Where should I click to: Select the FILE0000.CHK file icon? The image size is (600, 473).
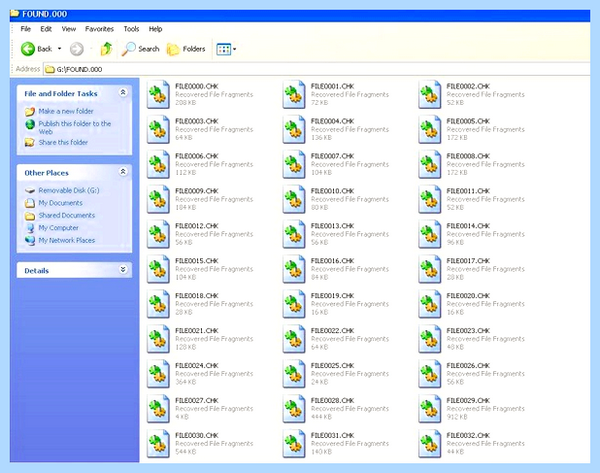[158, 95]
